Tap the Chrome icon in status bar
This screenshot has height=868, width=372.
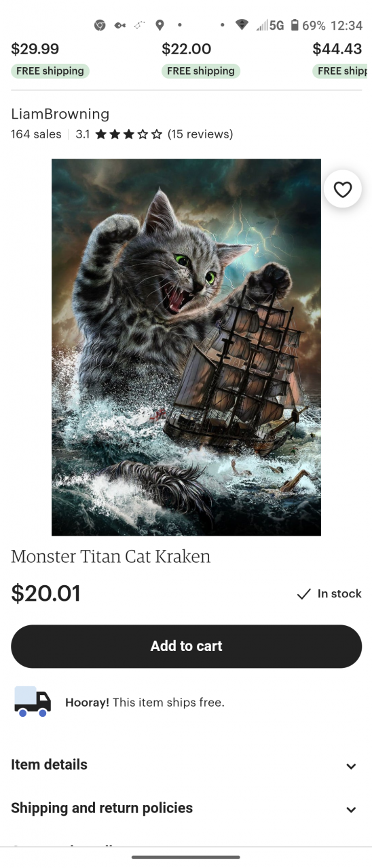(100, 25)
